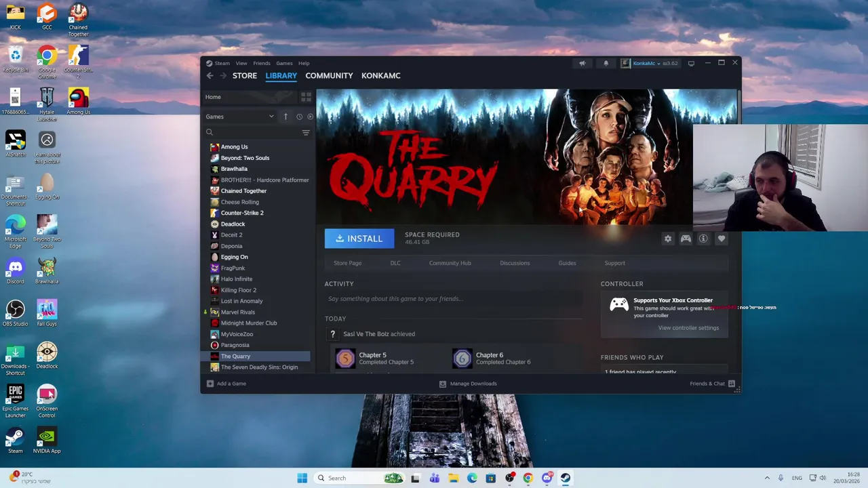This screenshot has height=488, width=868.
Task: Open the DLC link
Action: coord(395,263)
